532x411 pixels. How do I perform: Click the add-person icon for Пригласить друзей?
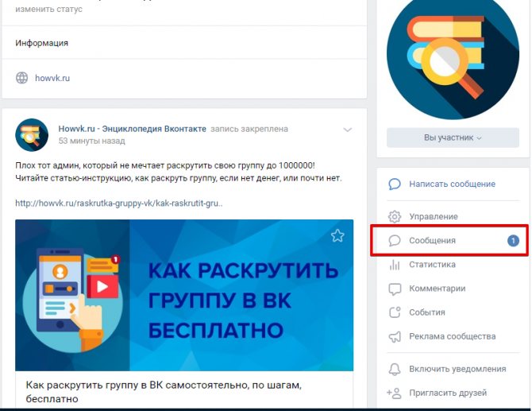pyautogui.click(x=395, y=393)
